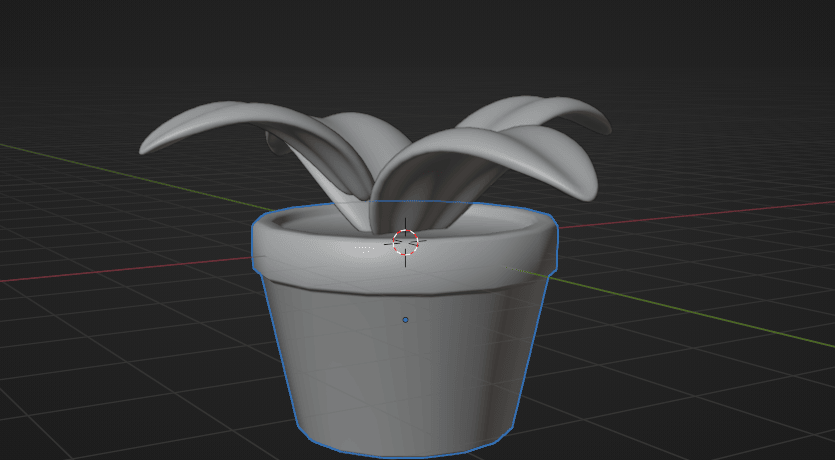Click empty dark background above the plant
835x460 pixels.
pos(400,50)
